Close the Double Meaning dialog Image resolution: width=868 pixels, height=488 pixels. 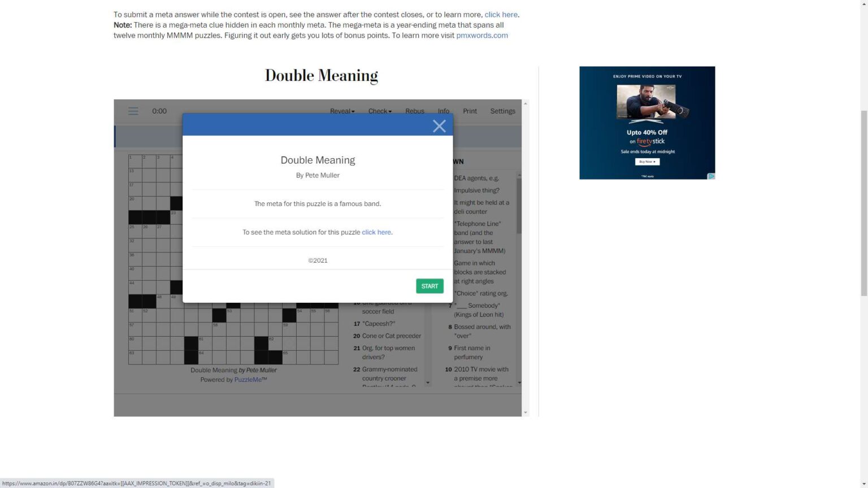coord(439,126)
